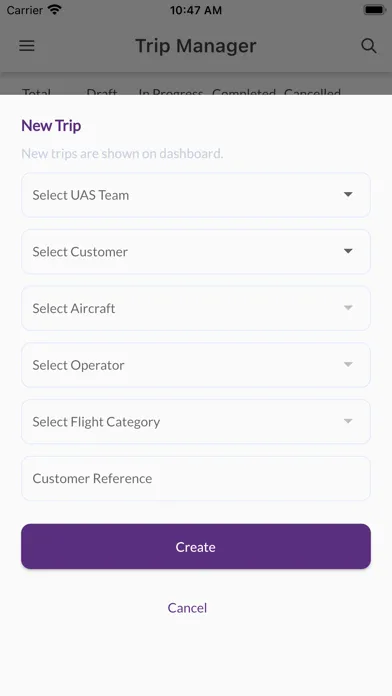The width and height of the screenshot is (392, 696).
Task: Expand the Select UAS Team arrow
Action: [x=348, y=194]
